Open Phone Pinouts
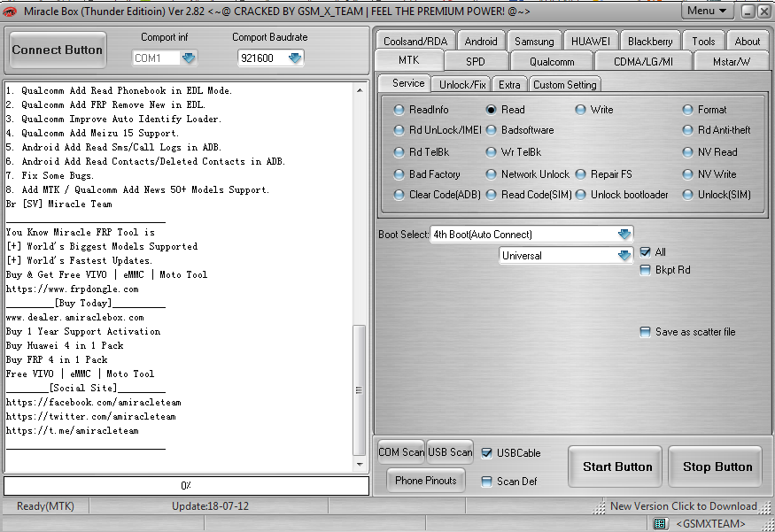The height and width of the screenshot is (532, 775). point(425,480)
